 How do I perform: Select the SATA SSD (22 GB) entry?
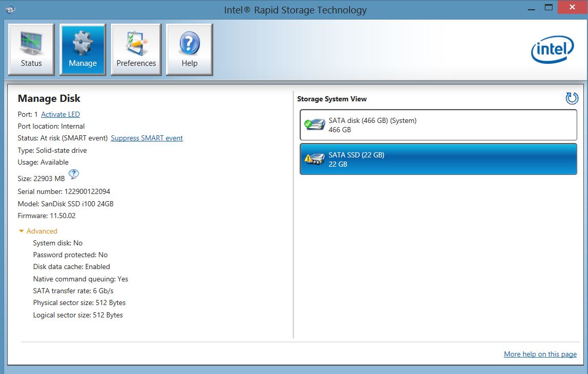[x=438, y=159]
